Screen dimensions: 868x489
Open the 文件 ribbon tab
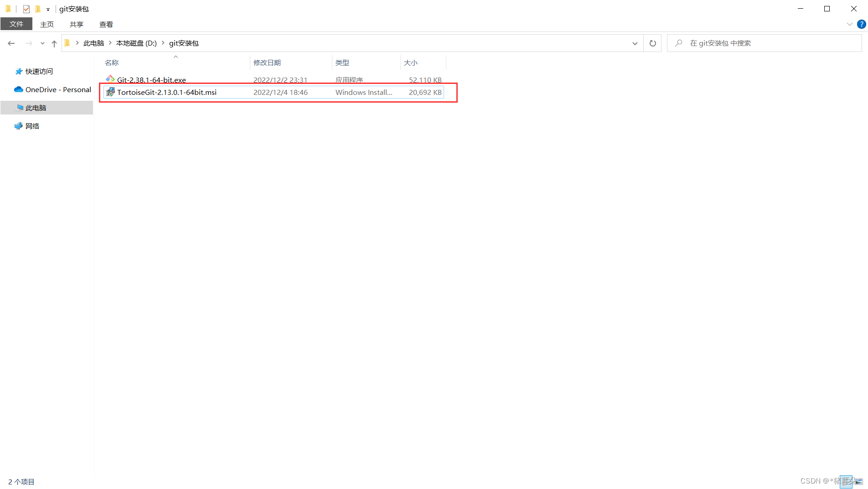[x=16, y=24]
